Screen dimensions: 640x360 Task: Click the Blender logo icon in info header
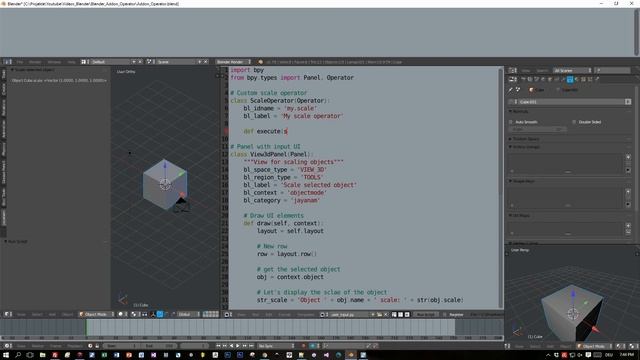click(260, 62)
